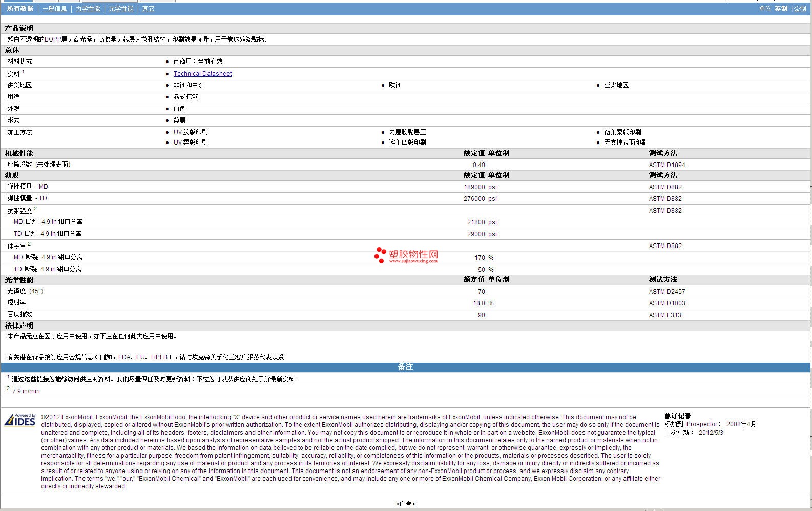This screenshot has width=812, height=511.
Task: Click the 产品说明 section header
Action: [19, 28]
